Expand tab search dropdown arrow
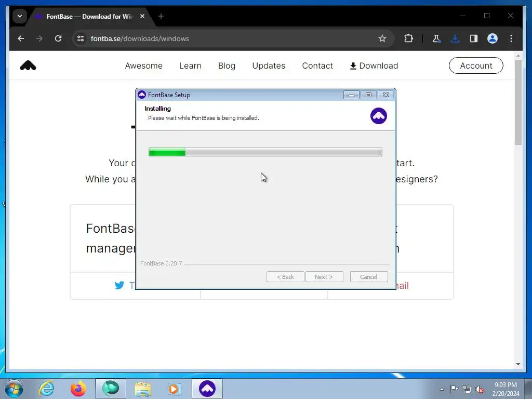The image size is (532, 399). click(20, 16)
